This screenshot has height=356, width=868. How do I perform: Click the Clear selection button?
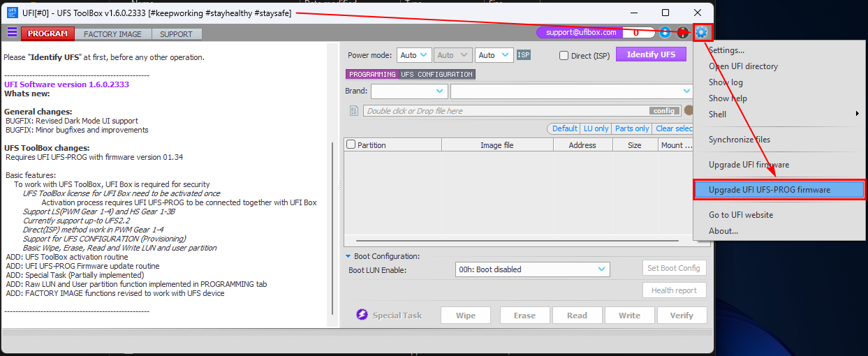673,128
